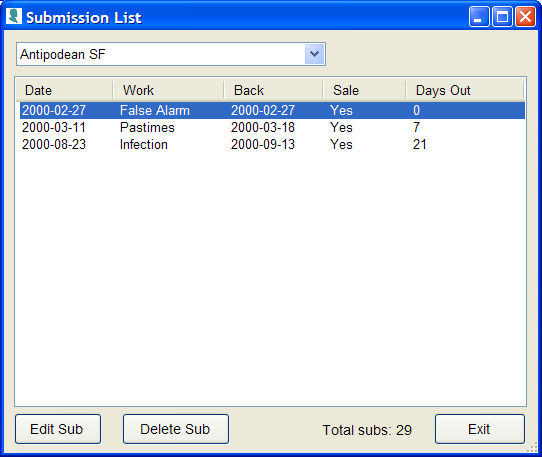Screen dimensions: 542x457
Task: Open the Antipodean SF market dropdown arrow
Action: coord(315,54)
